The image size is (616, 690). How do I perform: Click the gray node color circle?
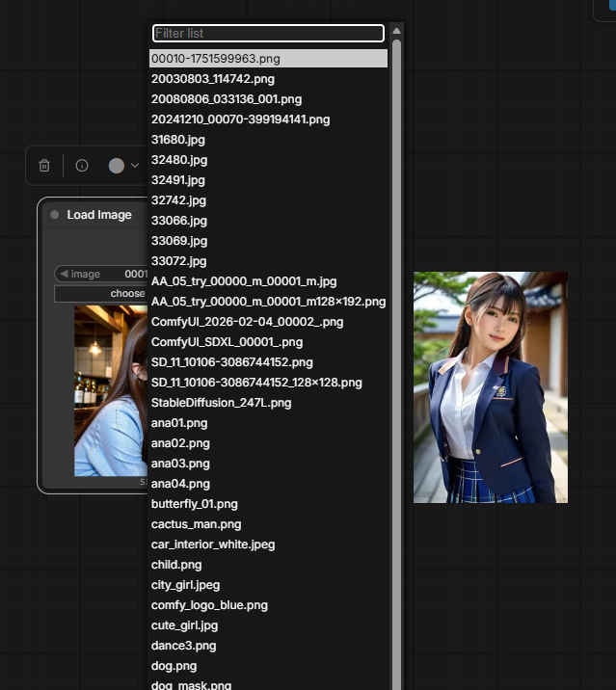coord(117,166)
